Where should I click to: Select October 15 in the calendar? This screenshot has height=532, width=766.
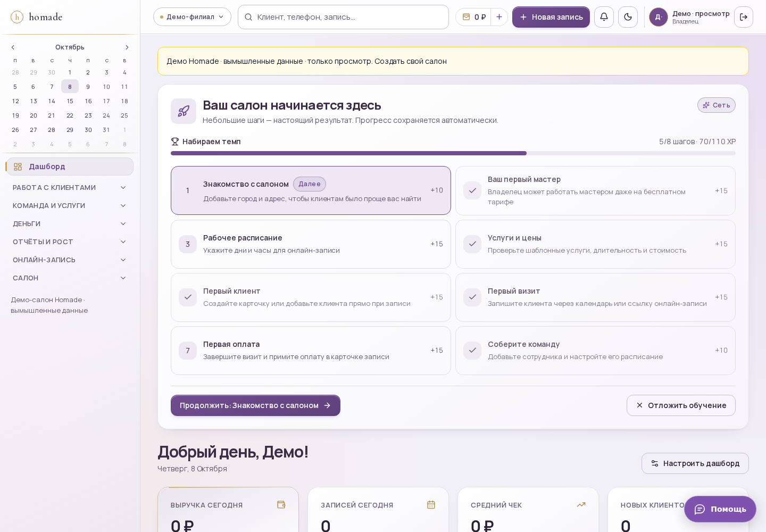[70, 101]
